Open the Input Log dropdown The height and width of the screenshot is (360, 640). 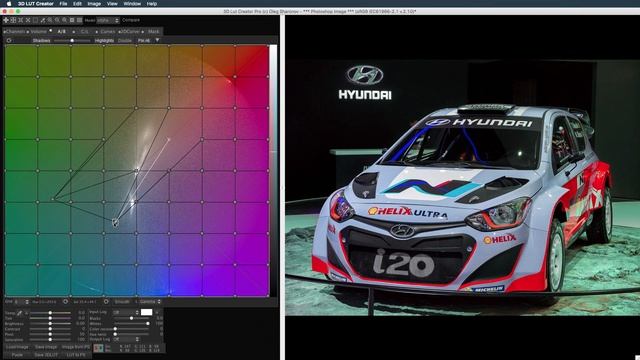tap(126, 312)
